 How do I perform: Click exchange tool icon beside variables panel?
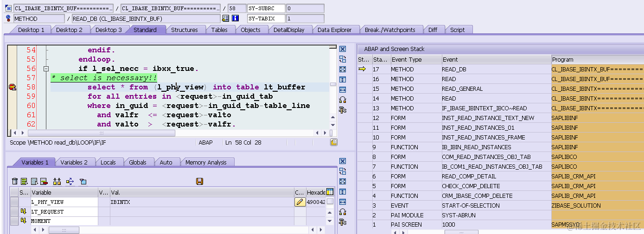(x=343, y=171)
